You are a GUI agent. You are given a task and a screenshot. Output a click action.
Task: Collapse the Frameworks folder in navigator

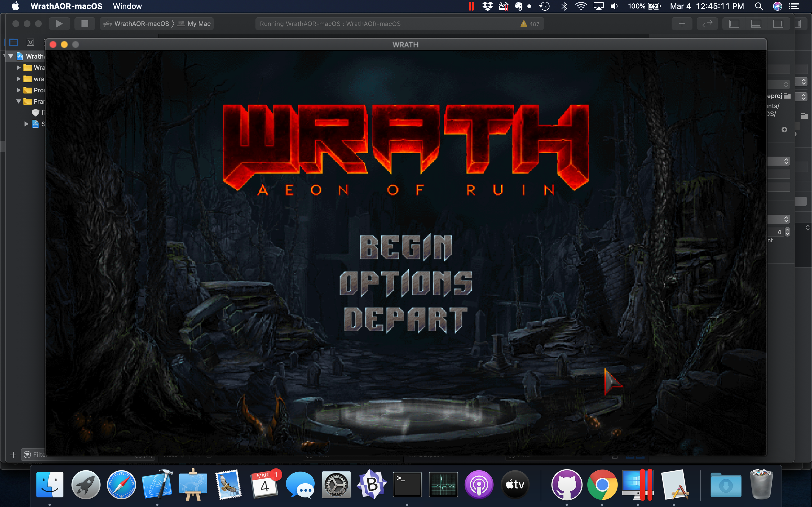click(x=18, y=102)
